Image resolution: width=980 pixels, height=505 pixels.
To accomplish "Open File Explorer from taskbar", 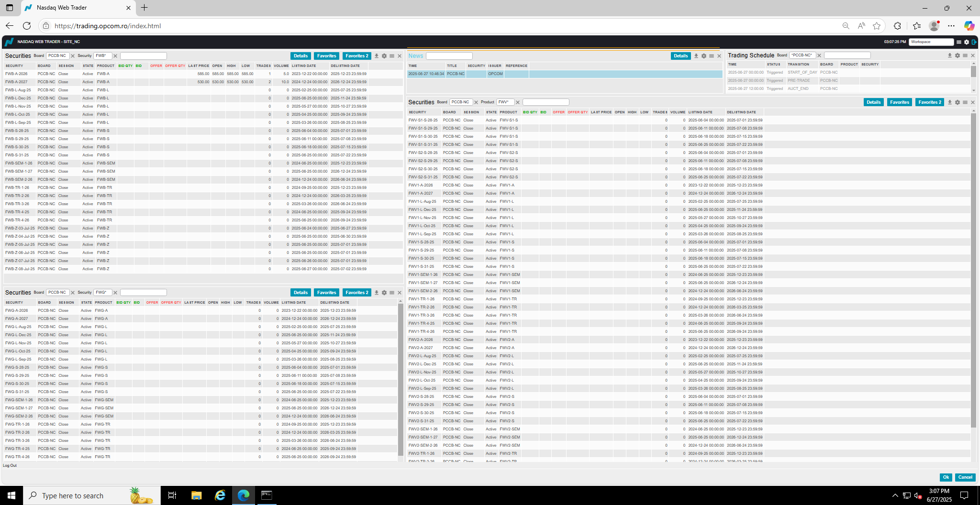I will tap(196, 495).
